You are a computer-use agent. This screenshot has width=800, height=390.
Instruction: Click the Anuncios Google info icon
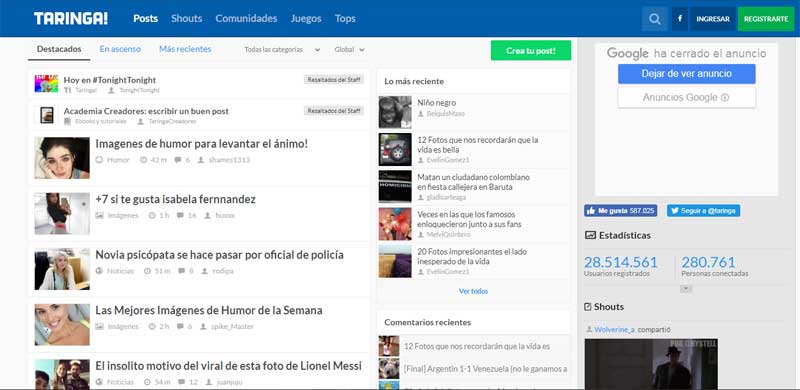(725, 98)
